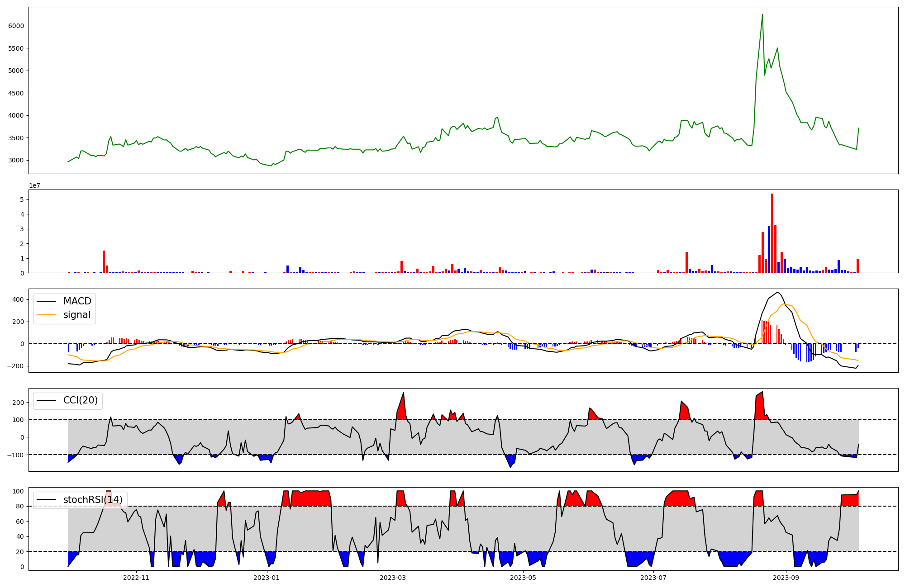The image size is (905, 588).
Task: Click the 2023-09 date axis label
Action: coord(786,578)
